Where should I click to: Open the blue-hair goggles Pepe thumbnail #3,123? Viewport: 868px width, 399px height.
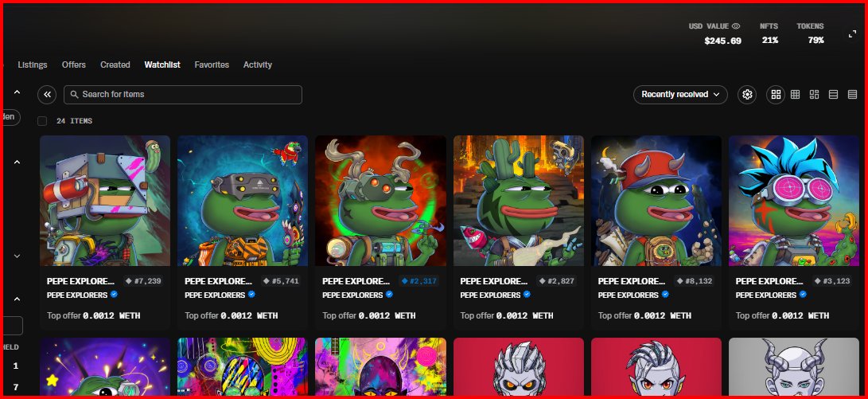click(794, 201)
